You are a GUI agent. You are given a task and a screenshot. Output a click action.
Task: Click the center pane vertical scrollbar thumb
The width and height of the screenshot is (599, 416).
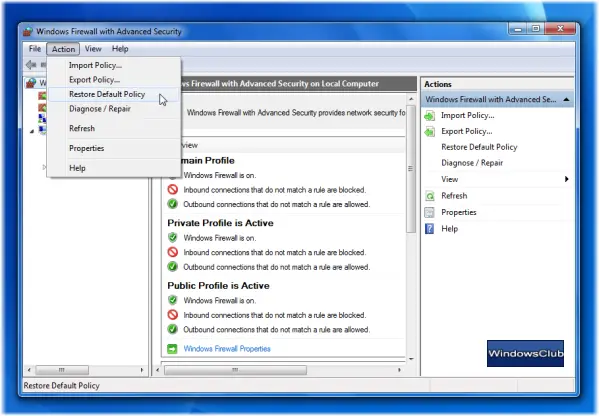[x=411, y=168]
